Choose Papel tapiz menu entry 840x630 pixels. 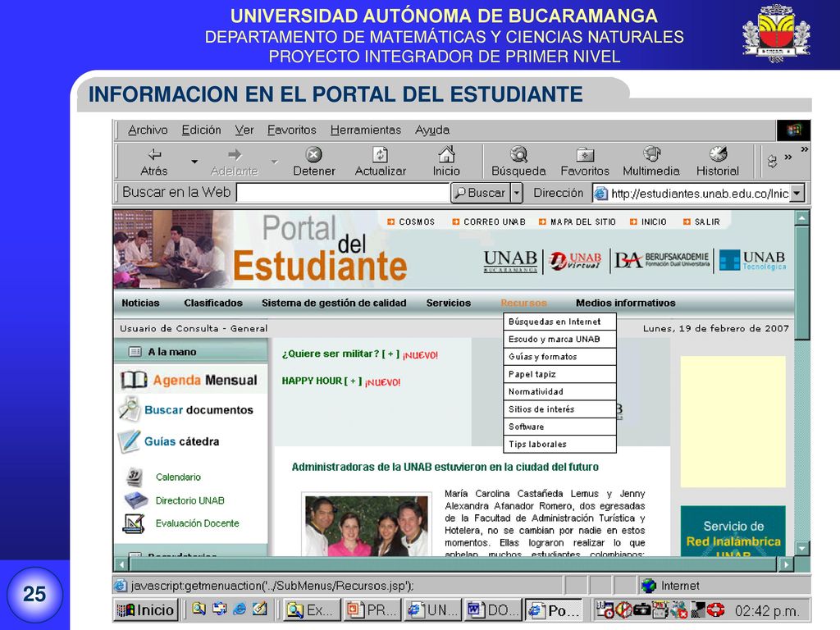click(x=559, y=374)
